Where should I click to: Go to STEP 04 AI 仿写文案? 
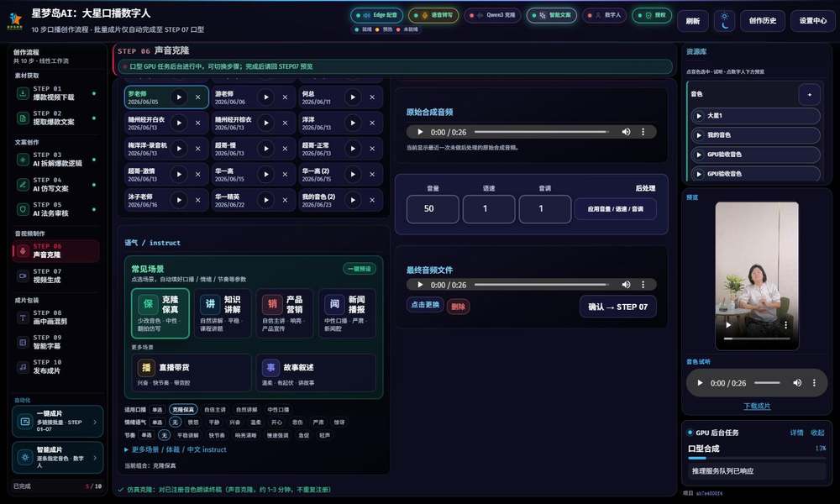click(x=55, y=184)
